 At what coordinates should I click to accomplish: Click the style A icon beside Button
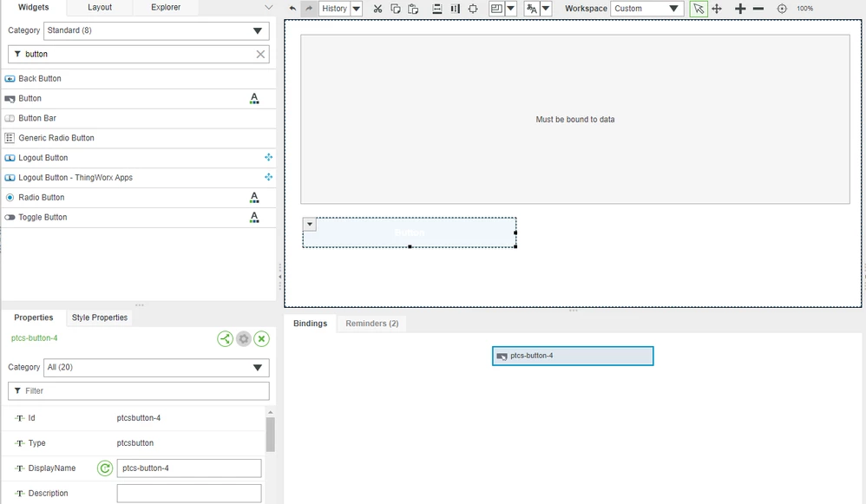tap(254, 98)
